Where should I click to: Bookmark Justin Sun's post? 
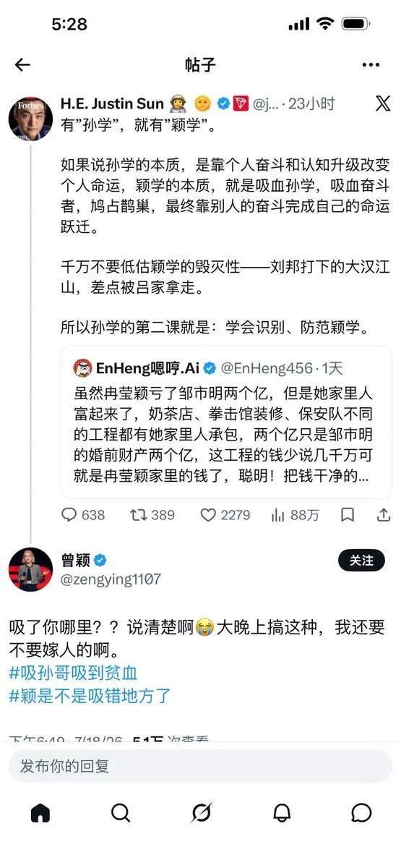tap(348, 515)
